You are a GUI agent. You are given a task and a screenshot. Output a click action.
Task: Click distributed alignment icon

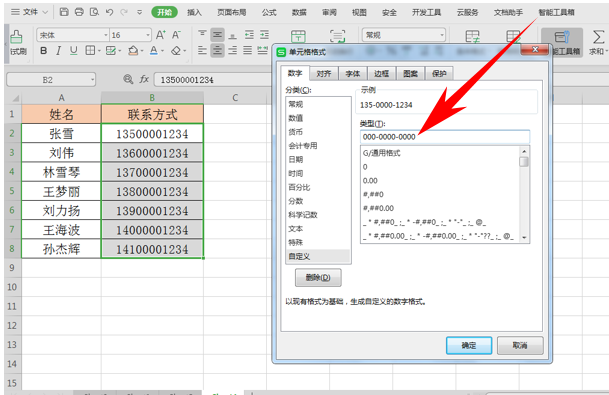click(x=263, y=50)
